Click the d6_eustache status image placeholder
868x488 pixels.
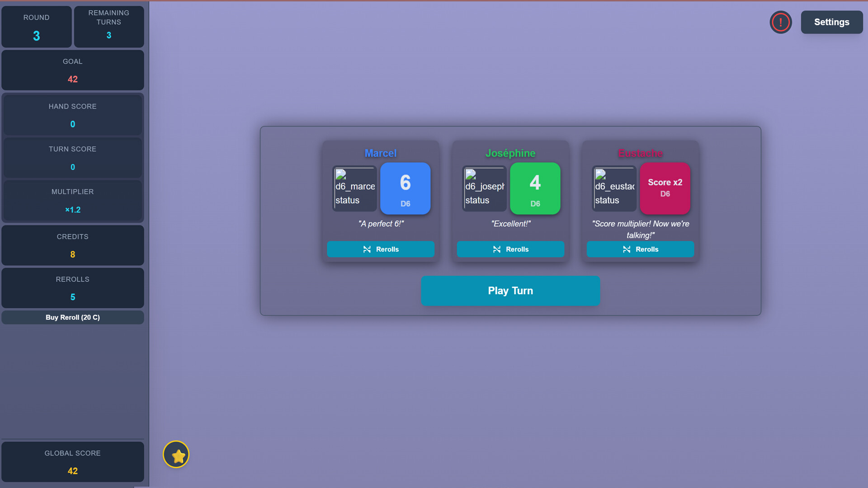pos(614,188)
